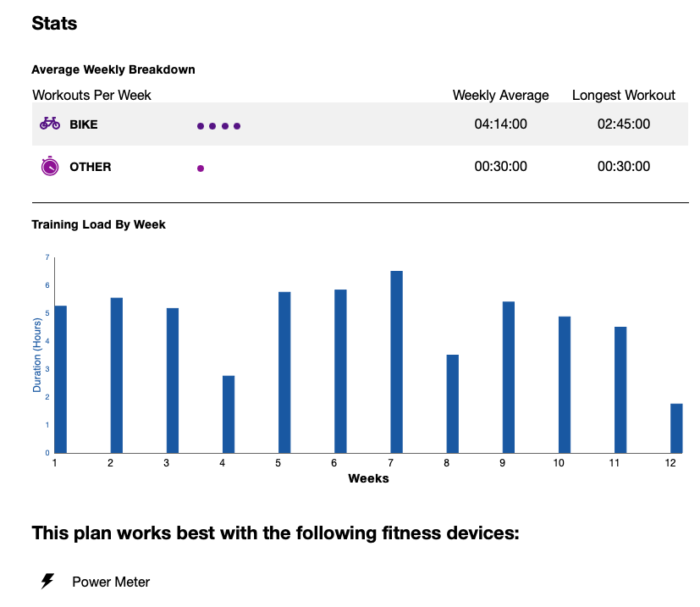Select the OTHER workout label
Viewport: 700px width, 607px height.
point(90,167)
